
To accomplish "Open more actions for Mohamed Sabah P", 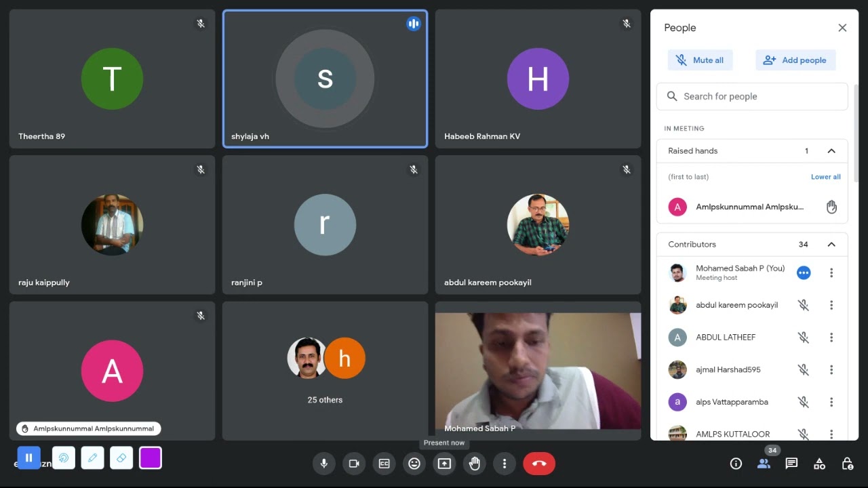I will 831,273.
